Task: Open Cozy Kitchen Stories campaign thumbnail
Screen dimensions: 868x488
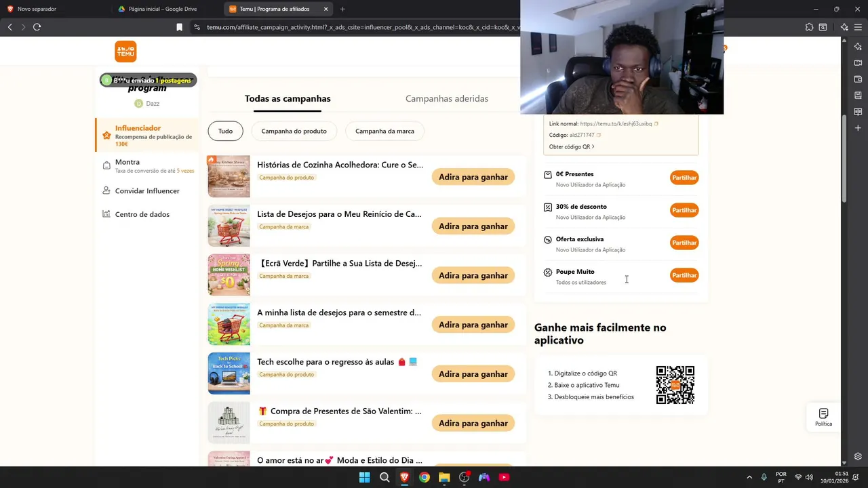Action: click(229, 177)
